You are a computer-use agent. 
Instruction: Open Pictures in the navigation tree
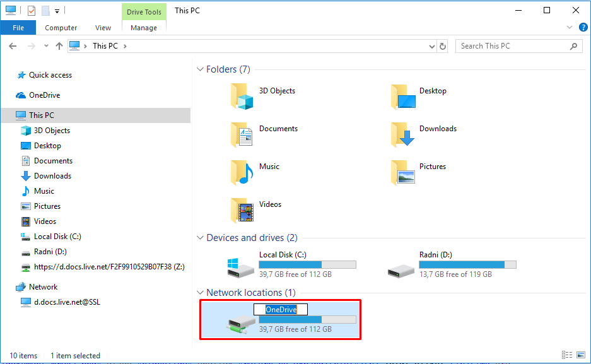[47, 206]
